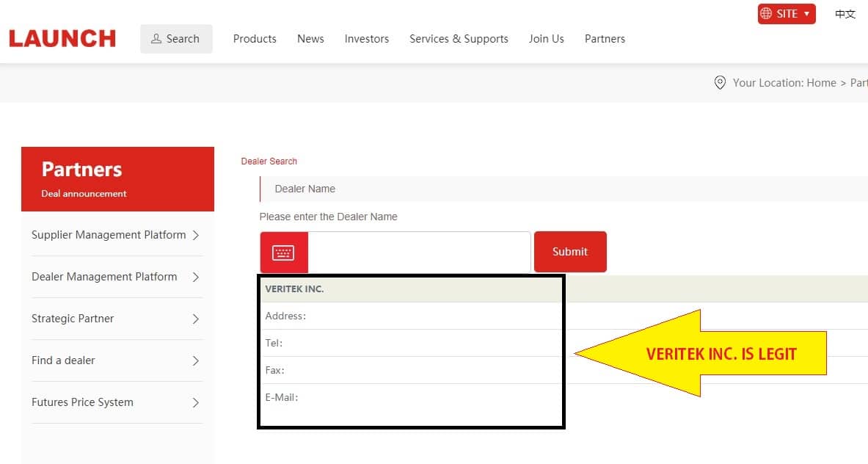Screen dimensions: 868x464
Task: Switch language to Chinese (中文)
Action: click(845, 14)
